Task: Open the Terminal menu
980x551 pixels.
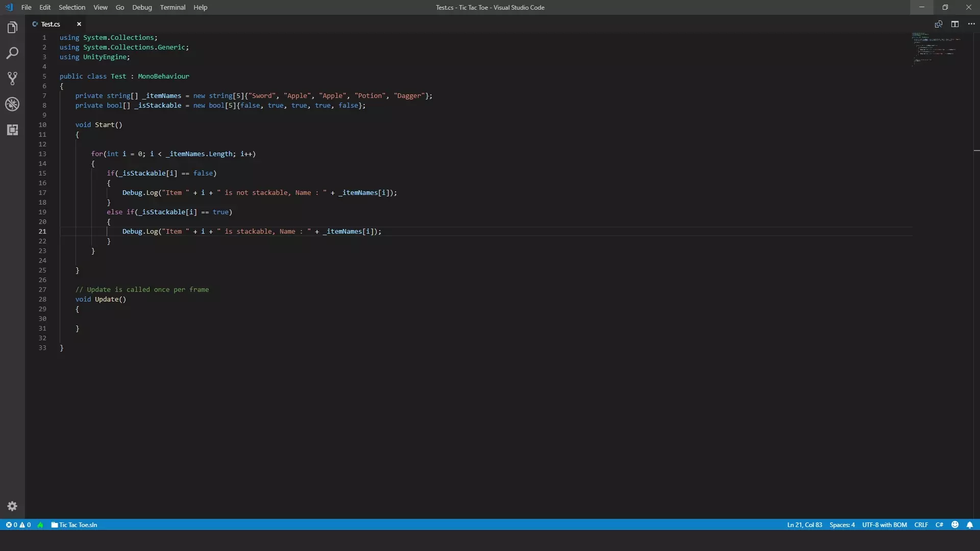Action: coord(173,7)
